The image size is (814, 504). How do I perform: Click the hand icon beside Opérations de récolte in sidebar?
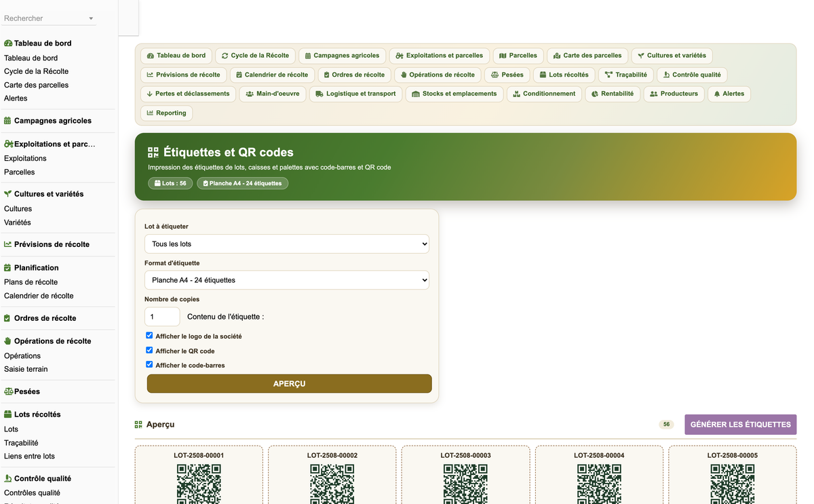pyautogui.click(x=8, y=341)
